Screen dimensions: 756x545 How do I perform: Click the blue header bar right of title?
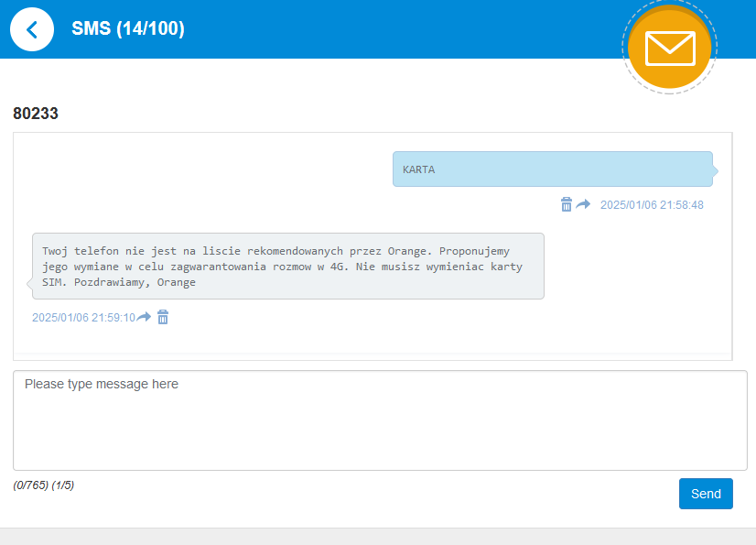click(x=412, y=29)
